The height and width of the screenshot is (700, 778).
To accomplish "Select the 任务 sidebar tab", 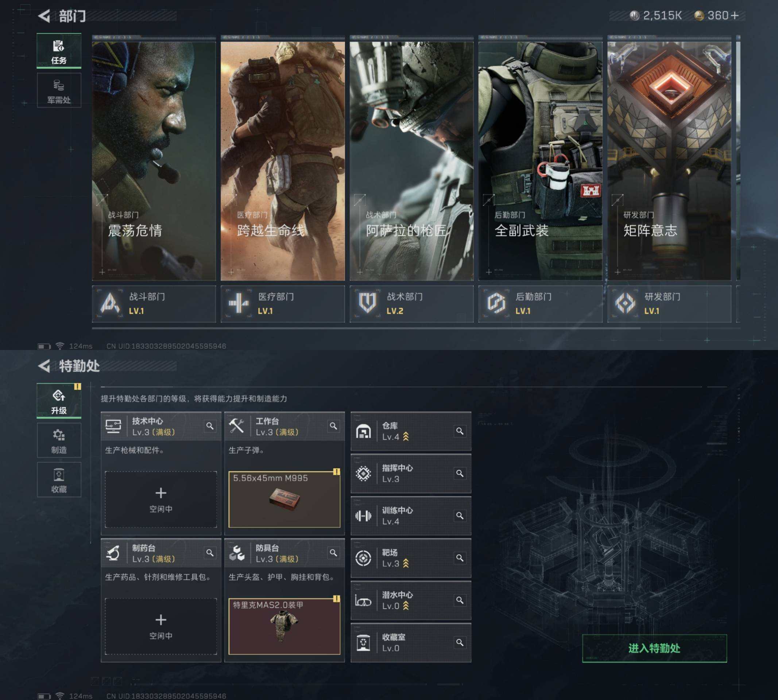I will [59, 51].
